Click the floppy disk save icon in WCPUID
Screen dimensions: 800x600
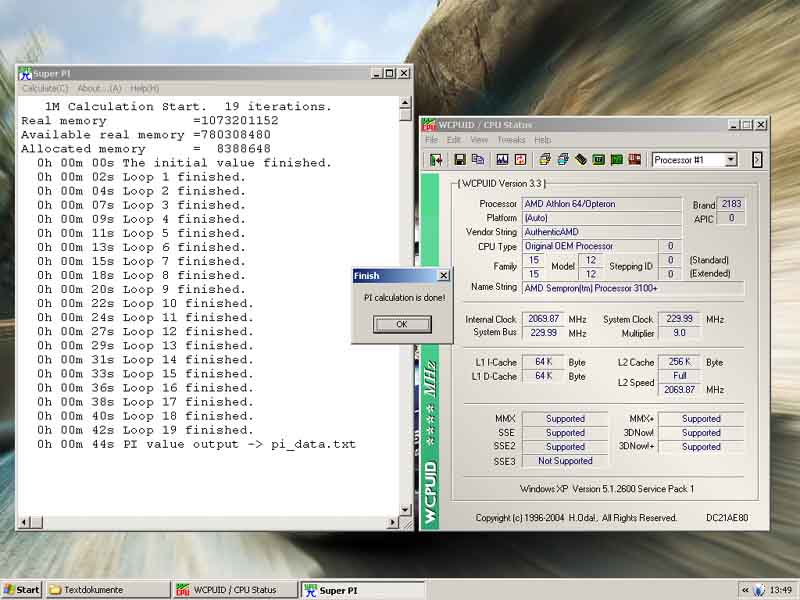click(460, 160)
